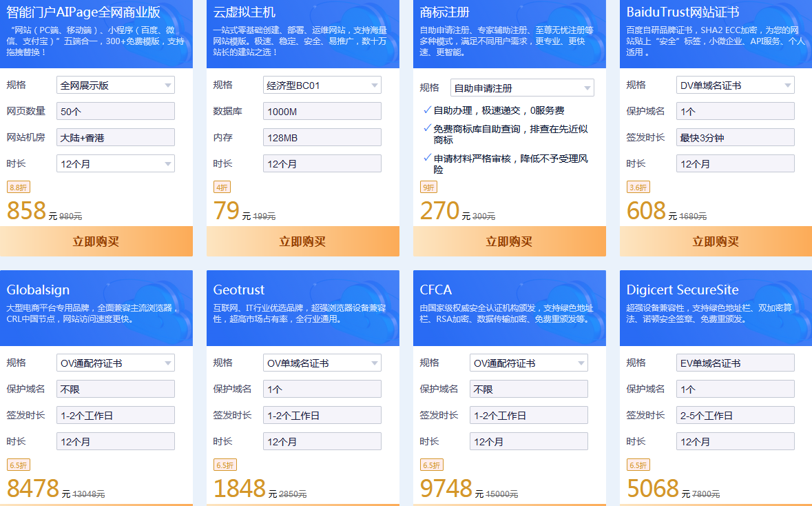Click Geotrust 时长 field 12个月
812x506 pixels.
click(x=322, y=442)
